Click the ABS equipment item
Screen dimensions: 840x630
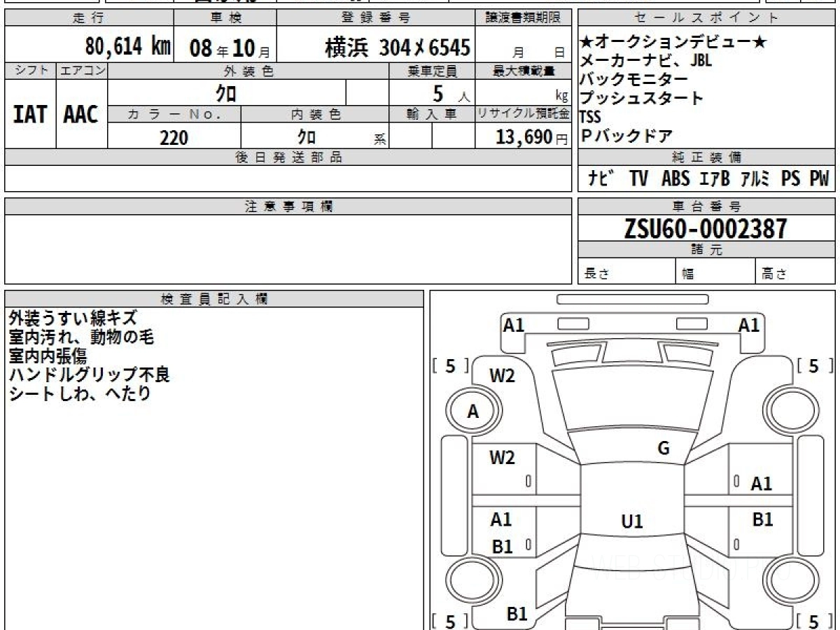675,178
